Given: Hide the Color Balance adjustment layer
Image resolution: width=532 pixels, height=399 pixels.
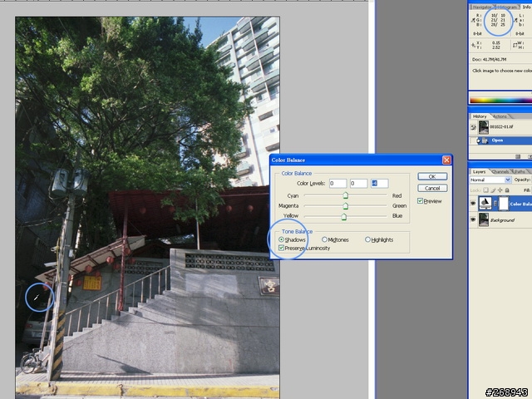Looking at the screenshot, I should click(473, 204).
